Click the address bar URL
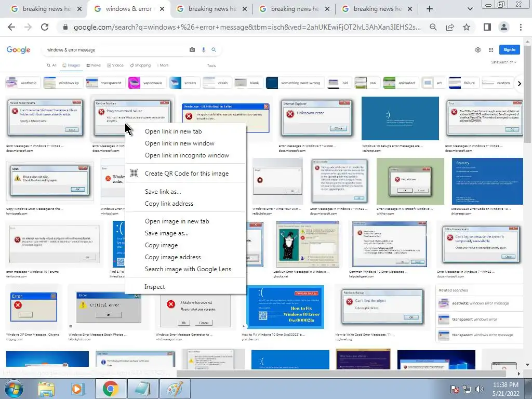 247,27
